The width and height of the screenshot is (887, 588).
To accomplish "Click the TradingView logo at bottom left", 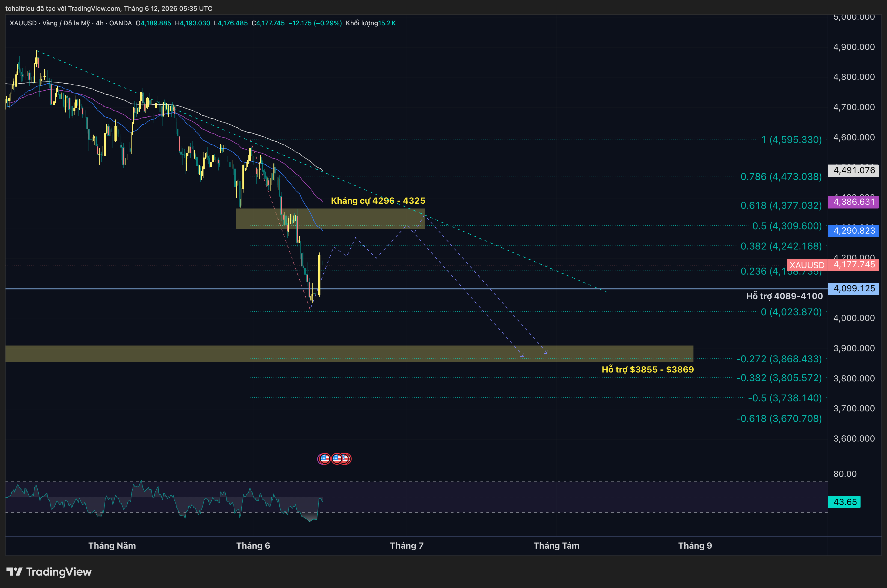I will [49, 572].
